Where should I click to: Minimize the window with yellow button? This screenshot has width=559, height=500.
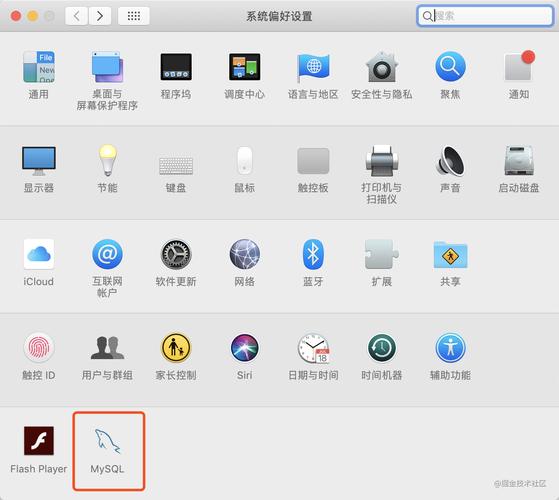point(33,16)
